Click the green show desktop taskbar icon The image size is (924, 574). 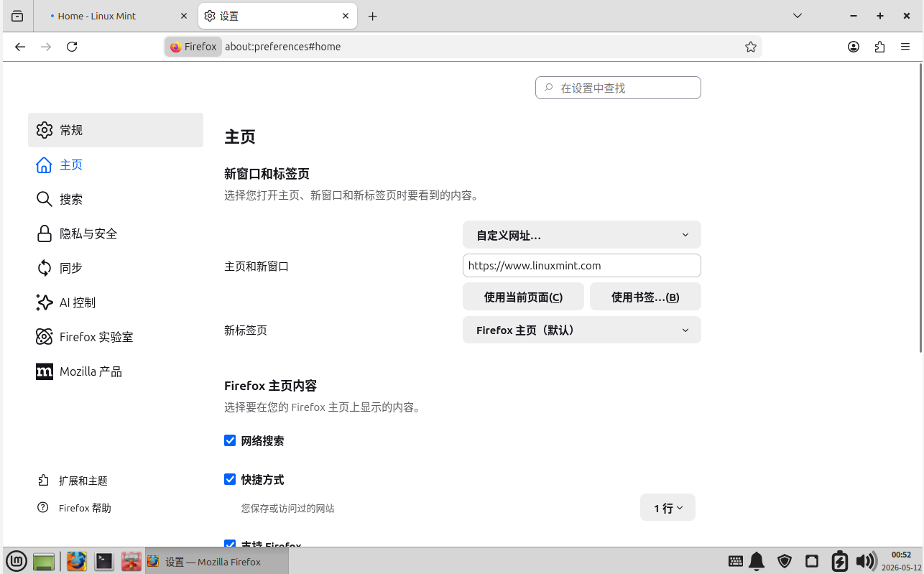[44, 562]
